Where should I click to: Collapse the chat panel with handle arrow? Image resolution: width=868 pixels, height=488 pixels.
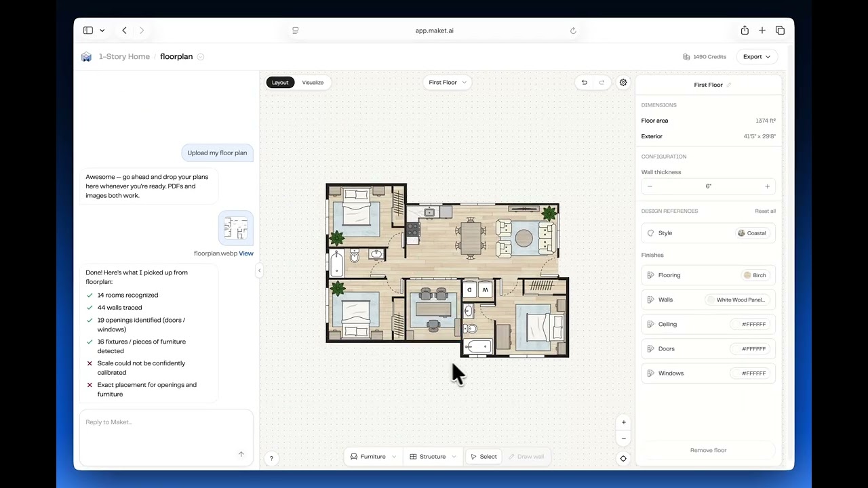pos(259,270)
